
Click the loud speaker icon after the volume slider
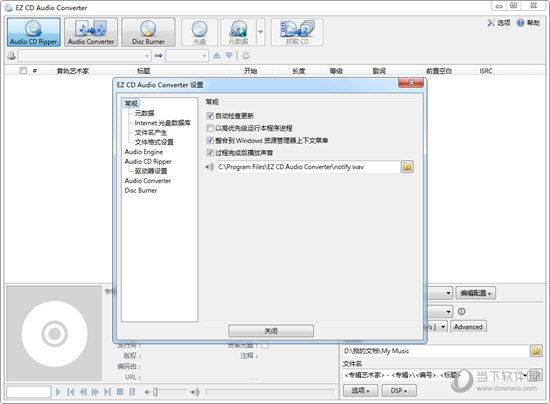click(195, 392)
